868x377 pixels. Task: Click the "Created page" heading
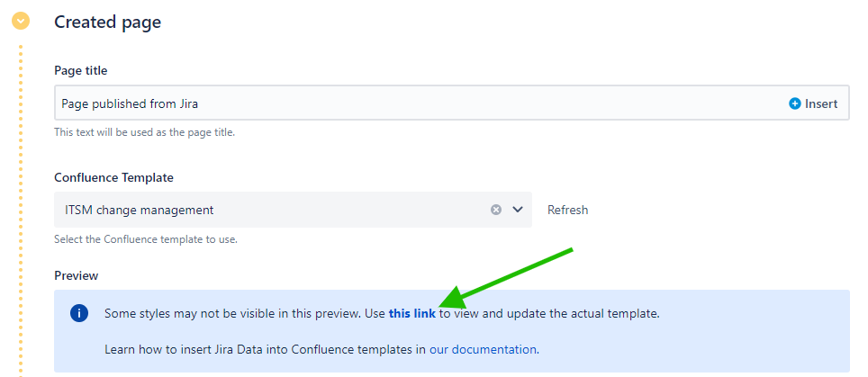(x=108, y=22)
